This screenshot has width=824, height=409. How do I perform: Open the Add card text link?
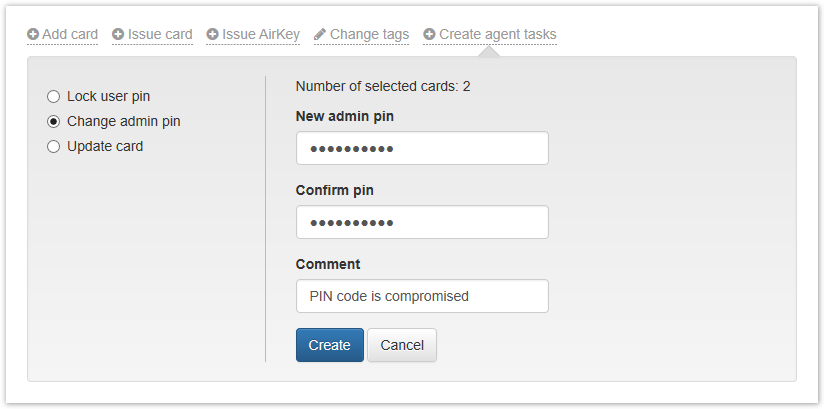(x=70, y=34)
